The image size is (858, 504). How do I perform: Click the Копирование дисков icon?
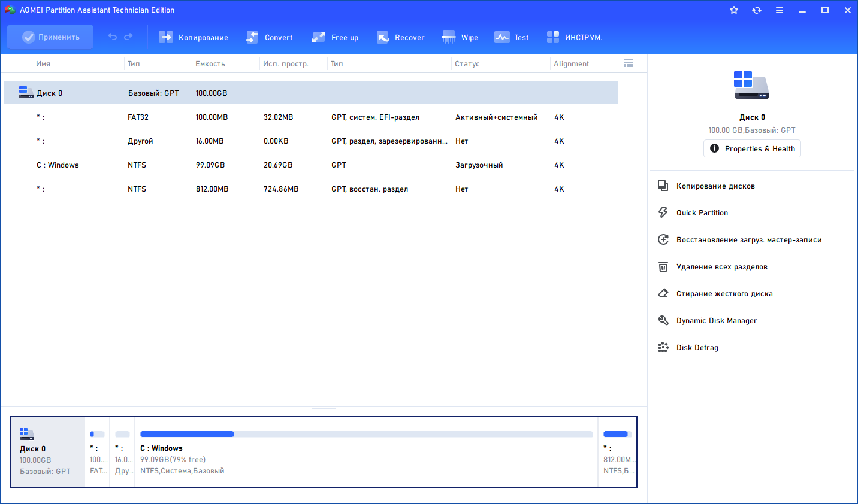(663, 186)
